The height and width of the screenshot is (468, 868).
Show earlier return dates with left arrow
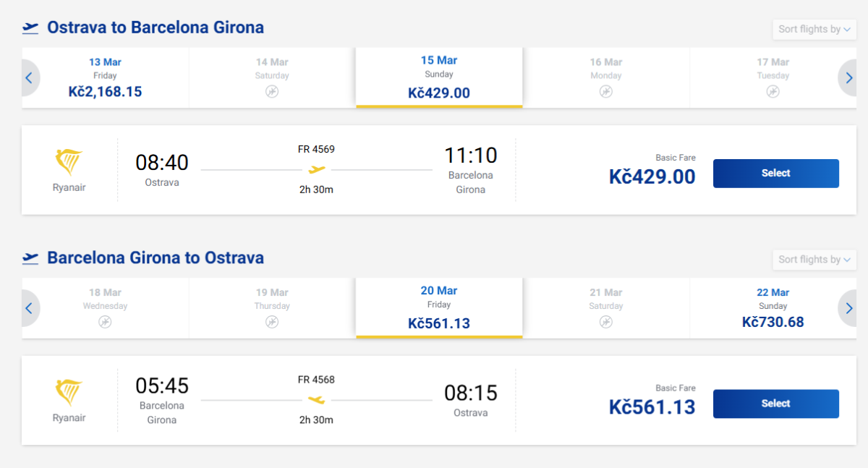pos(29,308)
